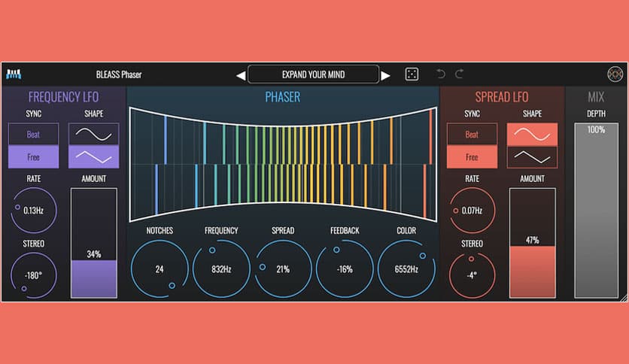This screenshot has height=364, width=629.
Task: Select sine shape for Spread LFO
Action: point(533,135)
